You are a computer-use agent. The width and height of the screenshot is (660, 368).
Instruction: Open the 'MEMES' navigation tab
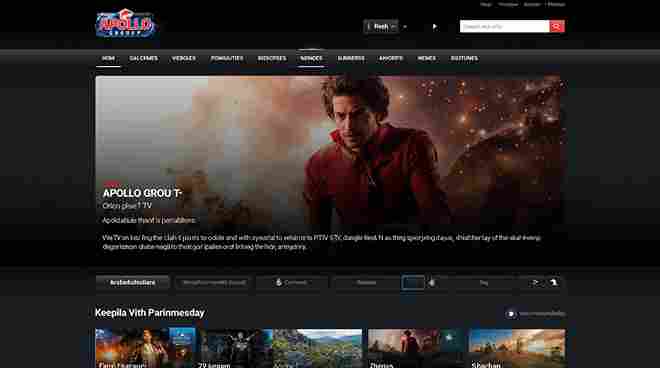pyautogui.click(x=426, y=59)
